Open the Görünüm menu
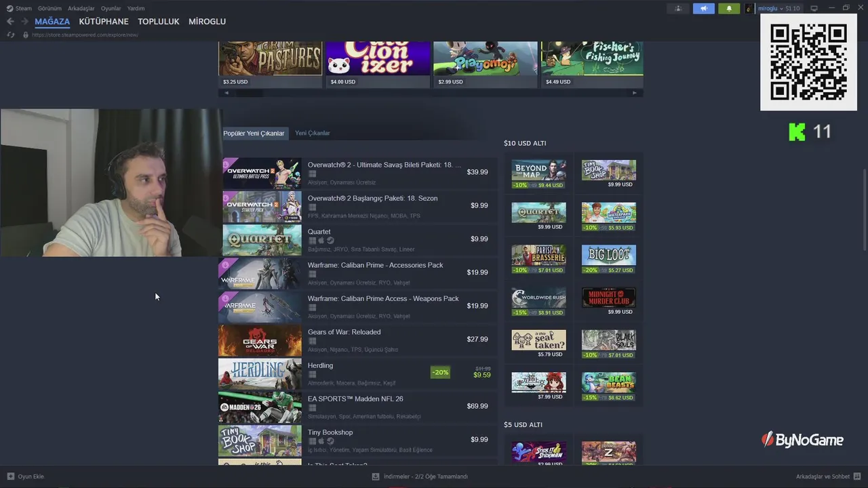This screenshot has width=868, height=488. (50, 8)
